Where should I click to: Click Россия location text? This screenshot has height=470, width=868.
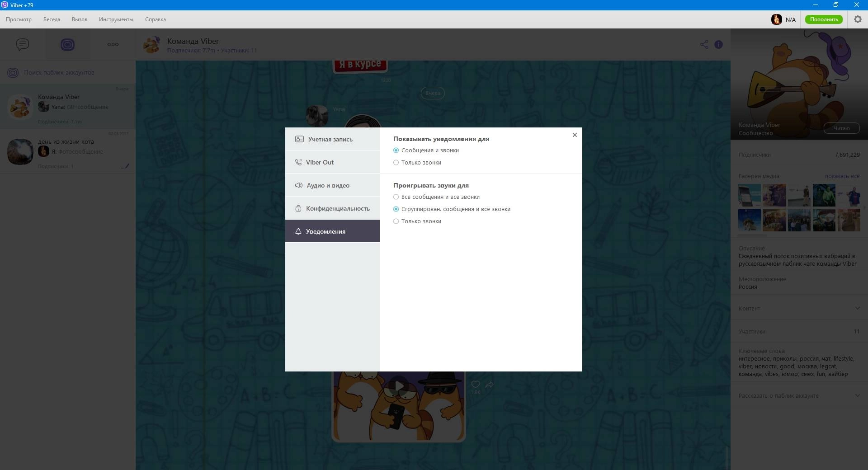click(x=748, y=287)
